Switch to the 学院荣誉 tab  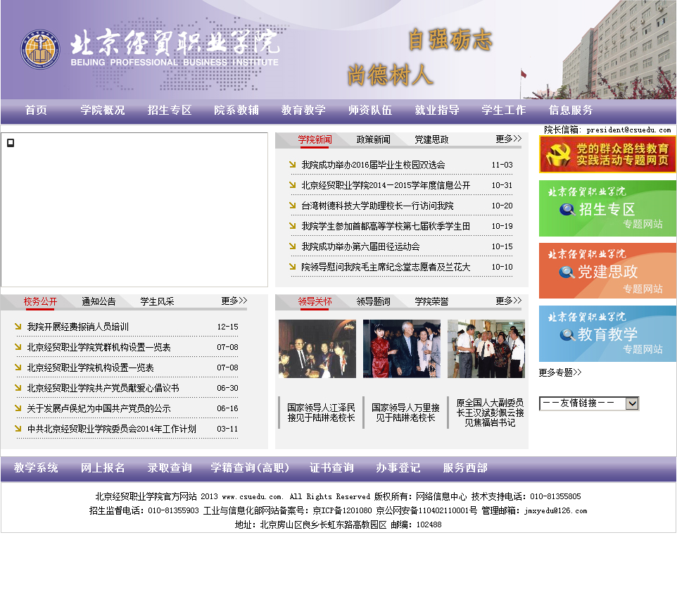coord(432,301)
